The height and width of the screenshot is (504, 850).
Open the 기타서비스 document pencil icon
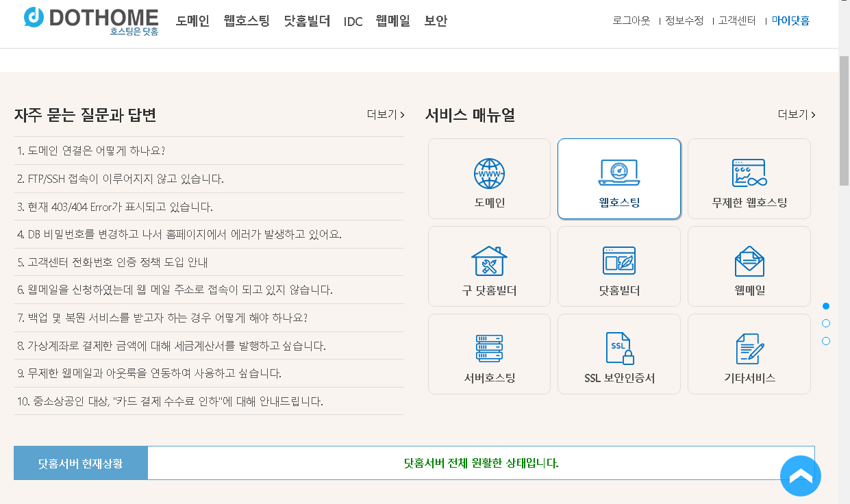[x=749, y=349]
